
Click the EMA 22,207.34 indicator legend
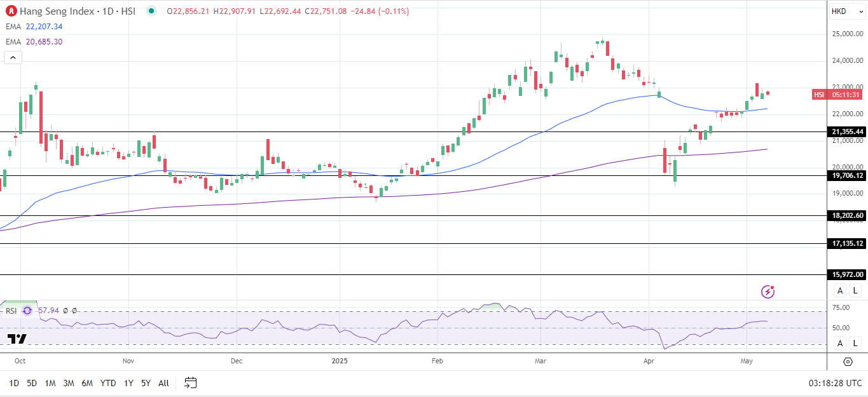coord(34,27)
